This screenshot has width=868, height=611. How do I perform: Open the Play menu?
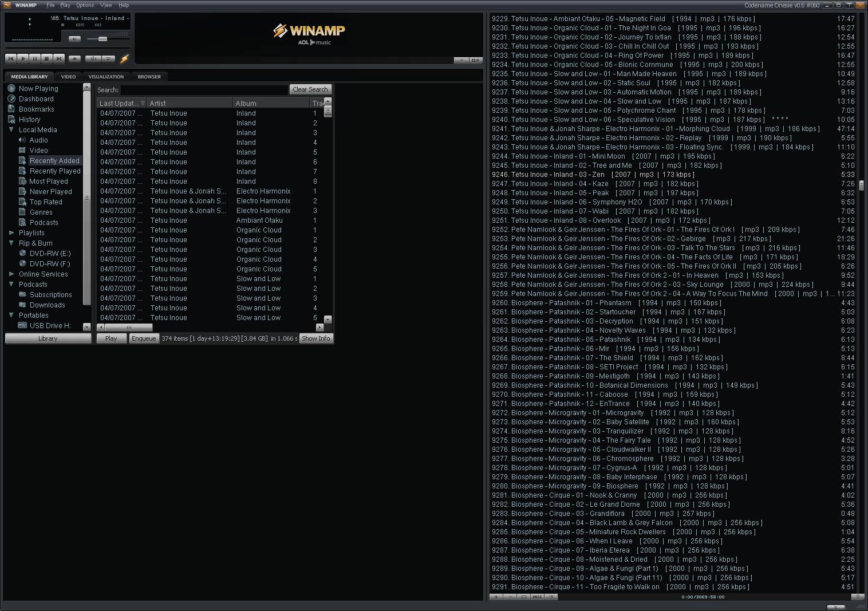65,5
